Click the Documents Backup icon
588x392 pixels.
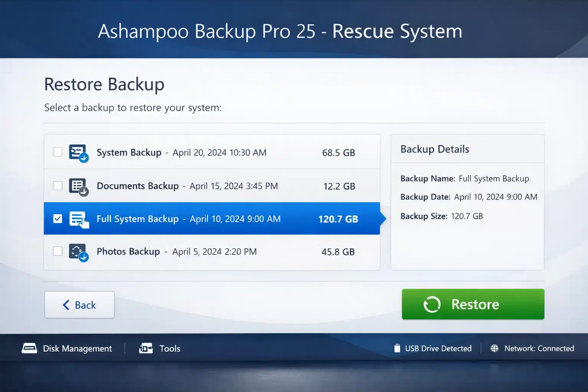(78, 186)
